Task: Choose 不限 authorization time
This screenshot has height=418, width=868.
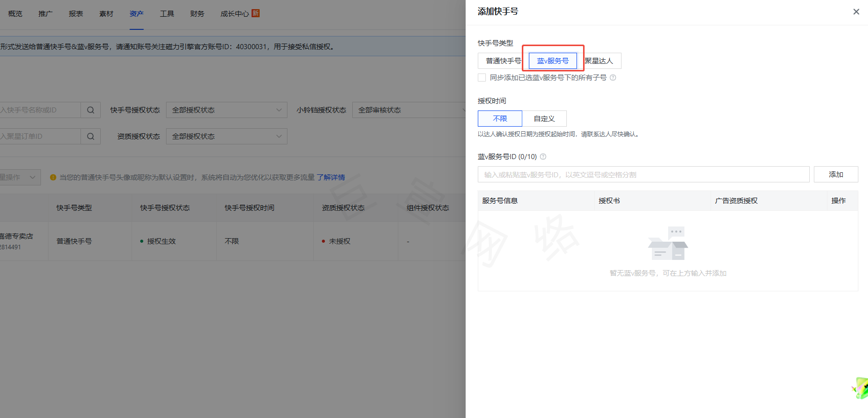Action: tap(500, 119)
